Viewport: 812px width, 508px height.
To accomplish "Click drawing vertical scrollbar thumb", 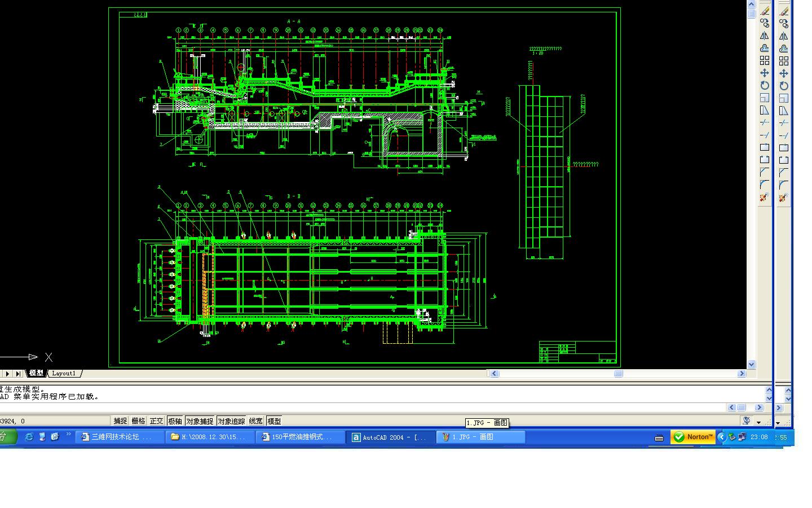I will point(752,14).
